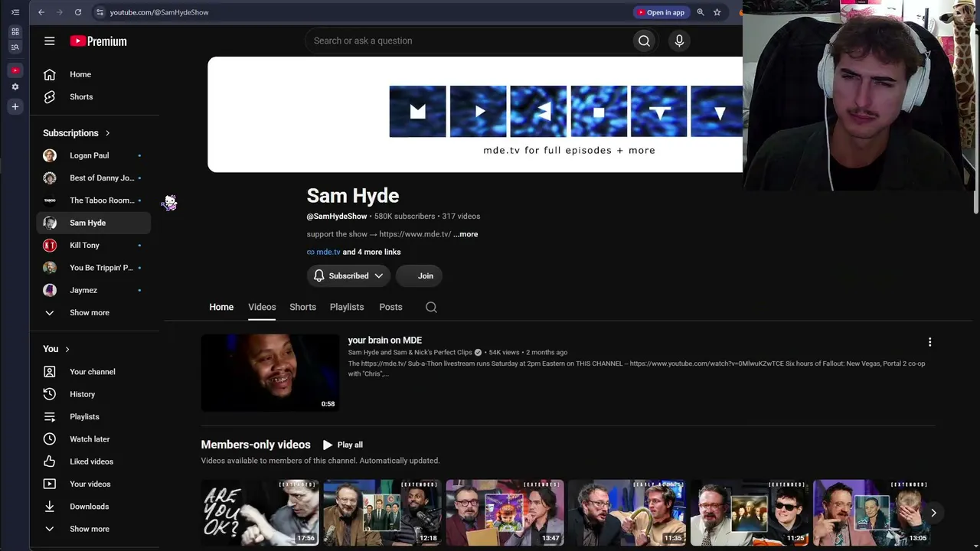
Task: Open Sam Hyde and Sam & Nick's Perfect Clips channel link
Action: [x=410, y=353]
